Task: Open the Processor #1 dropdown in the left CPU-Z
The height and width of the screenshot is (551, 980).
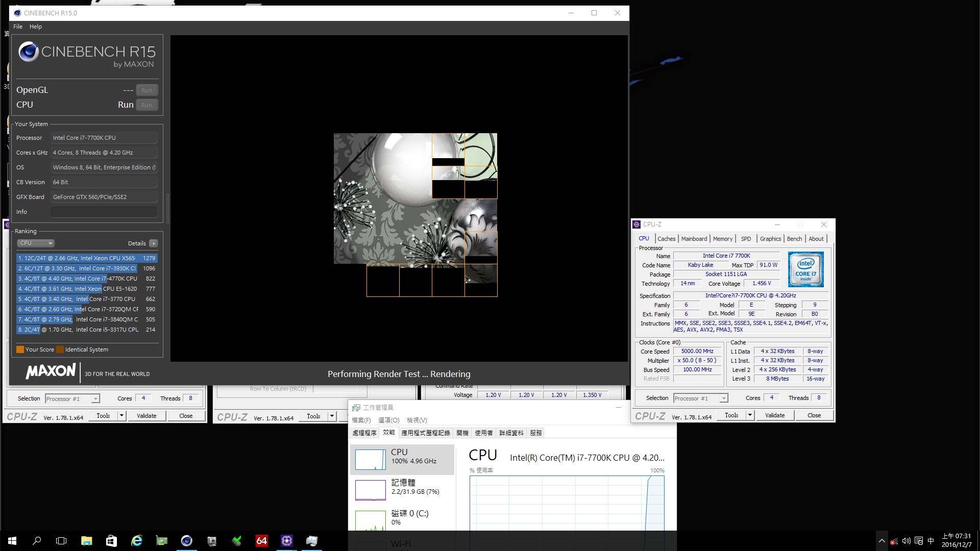Action: point(72,399)
